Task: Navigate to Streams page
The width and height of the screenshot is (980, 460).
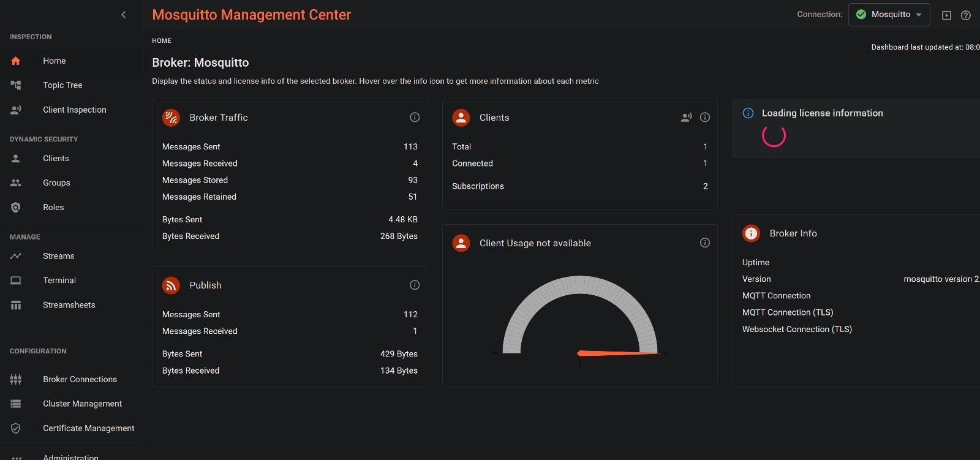Action: pyautogui.click(x=58, y=256)
